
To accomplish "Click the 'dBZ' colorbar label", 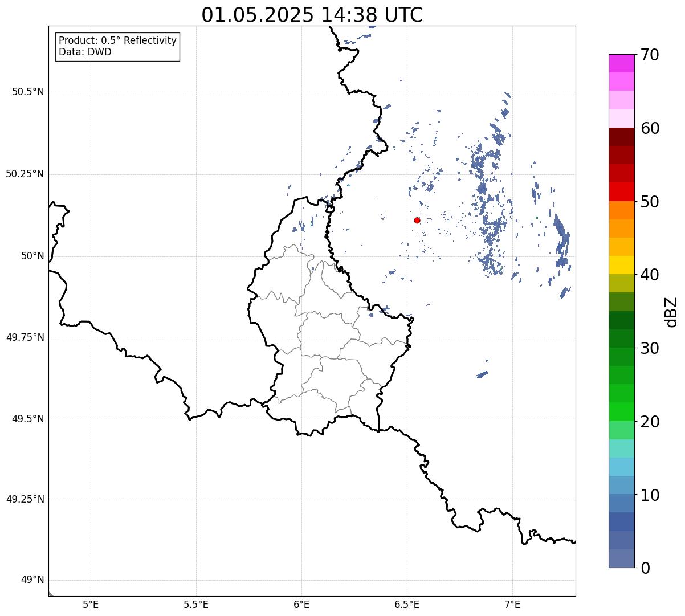I will [x=671, y=312].
